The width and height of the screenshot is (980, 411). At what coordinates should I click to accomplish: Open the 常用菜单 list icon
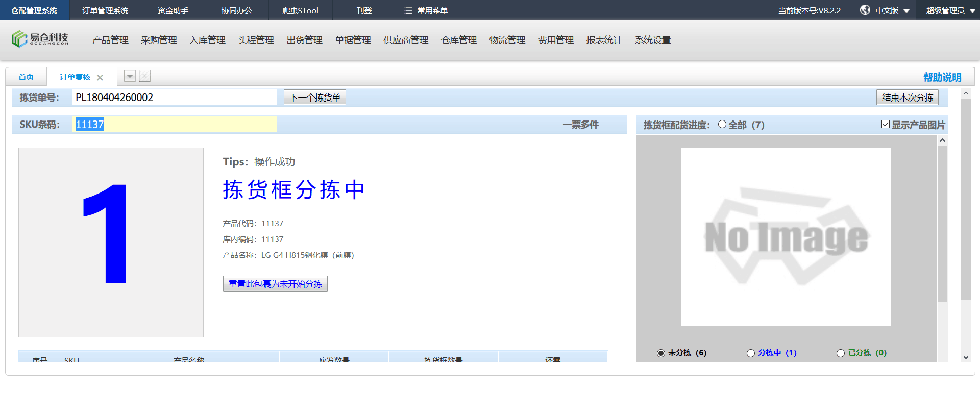[x=408, y=10]
